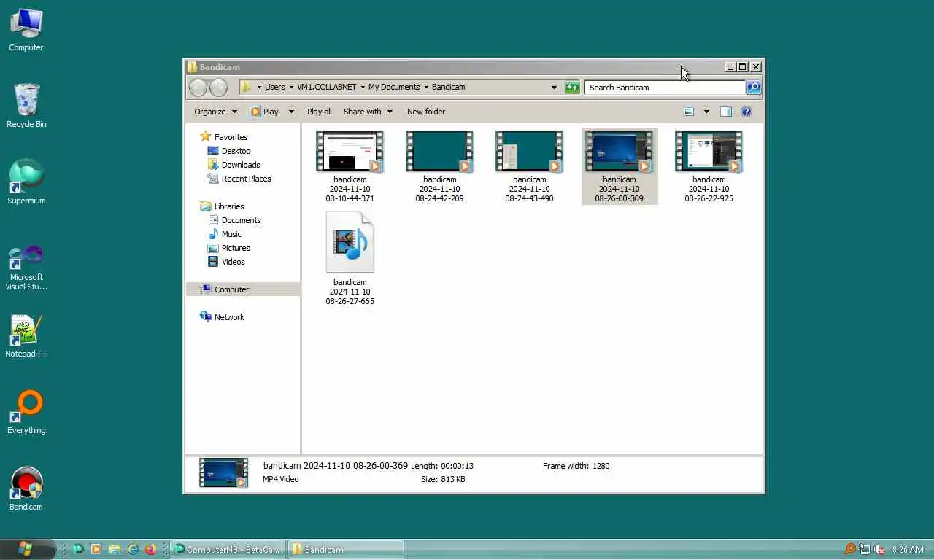The image size is (934, 560).
Task: Select video bandicam 08-10-44-371
Action: pos(350,166)
